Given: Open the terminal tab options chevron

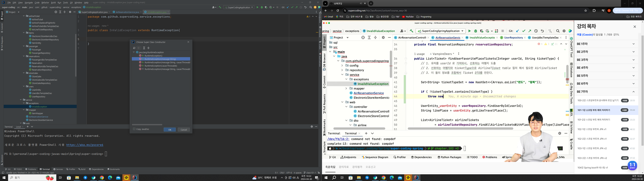Looking at the screenshot, I should click(x=32, y=127).
